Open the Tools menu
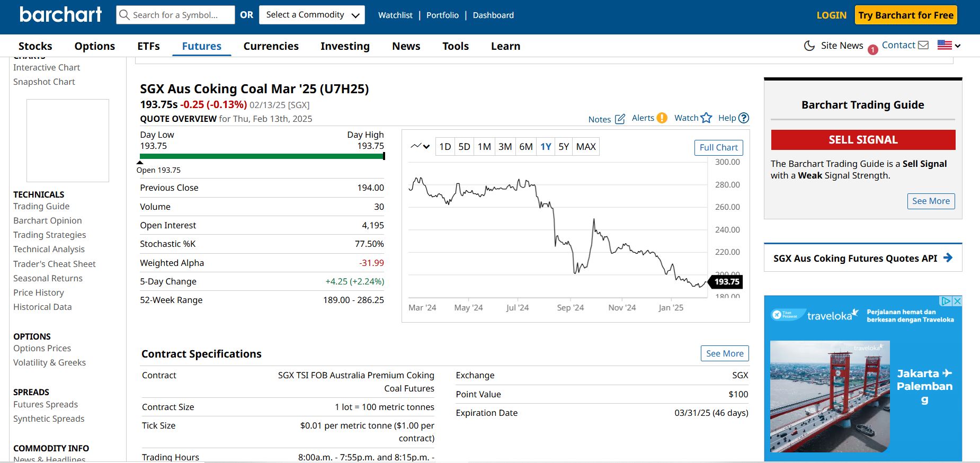Screen dimensions: 980x463 (x=456, y=46)
